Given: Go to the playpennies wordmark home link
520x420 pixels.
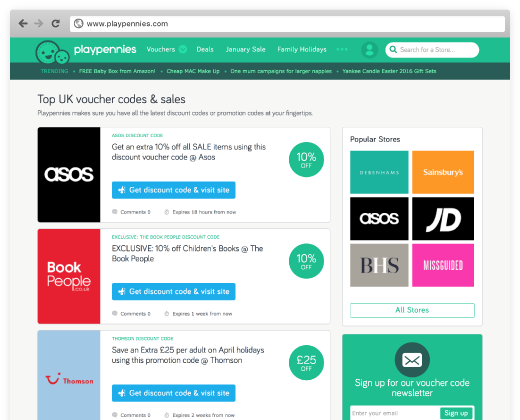Looking at the screenshot, I should pyautogui.click(x=105, y=50).
